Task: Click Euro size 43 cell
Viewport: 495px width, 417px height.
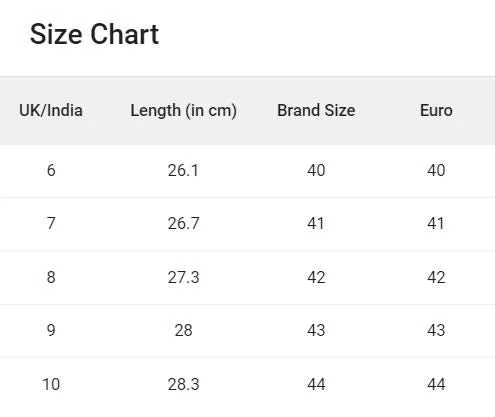Action: pos(436,330)
